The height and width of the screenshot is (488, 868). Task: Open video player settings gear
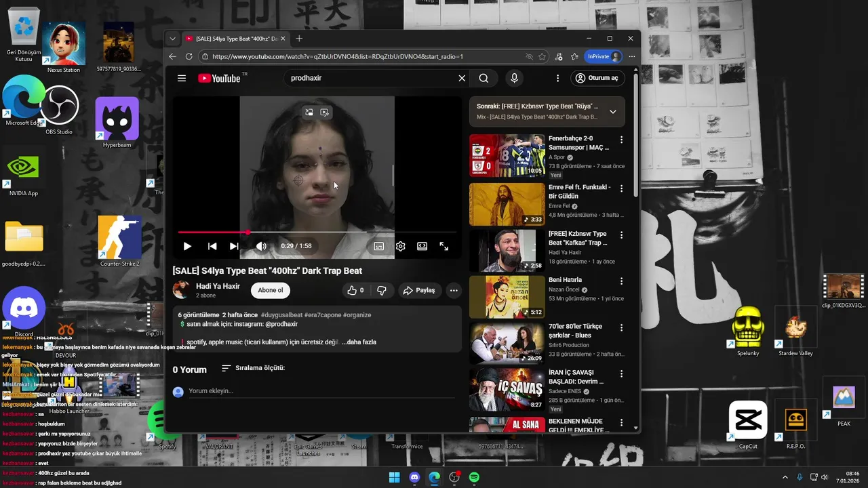tap(401, 246)
